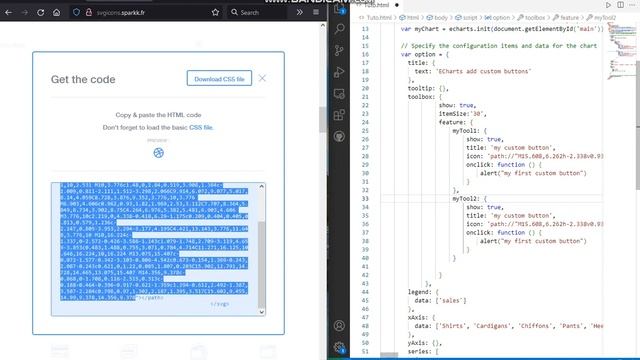Image resolution: width=640 pixels, height=360 pixels.
Task: Open the tracking protection shield icon
Action: click(x=76, y=13)
